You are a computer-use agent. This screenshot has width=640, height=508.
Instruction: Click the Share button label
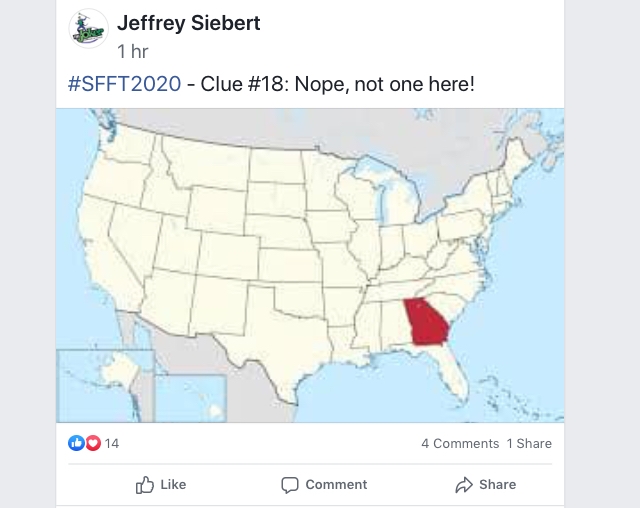pyautogui.click(x=498, y=485)
